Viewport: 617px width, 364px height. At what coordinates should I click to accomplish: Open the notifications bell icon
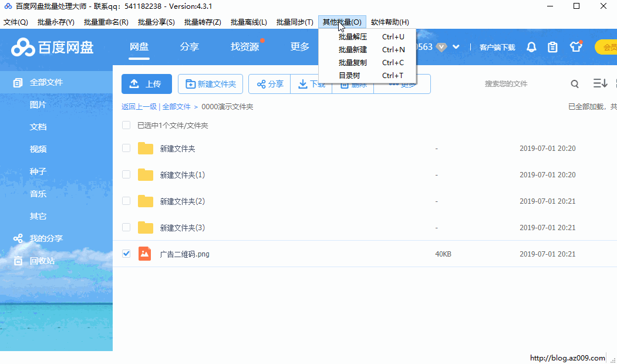pyautogui.click(x=531, y=47)
